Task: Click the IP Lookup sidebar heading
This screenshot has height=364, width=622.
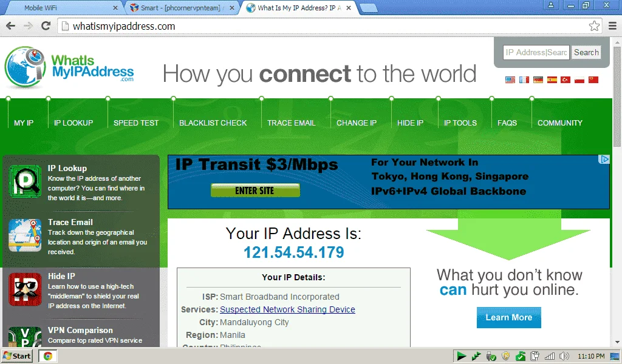Action: (67, 168)
